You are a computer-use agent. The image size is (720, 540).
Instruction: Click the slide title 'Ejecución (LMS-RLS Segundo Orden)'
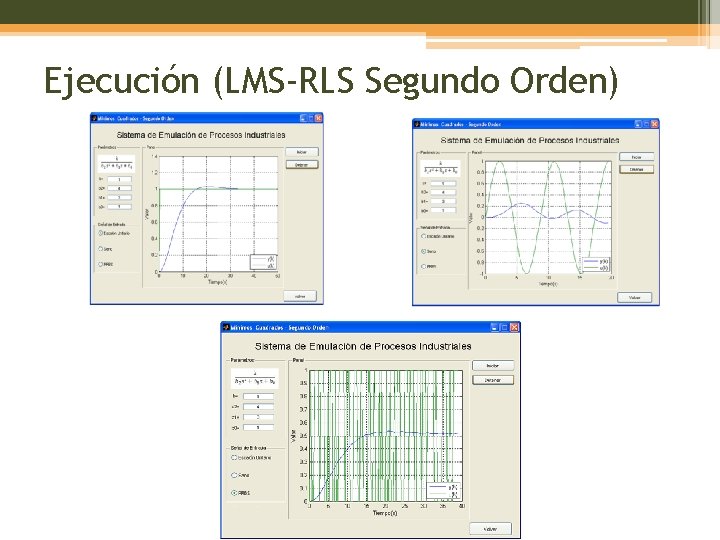click(332, 81)
